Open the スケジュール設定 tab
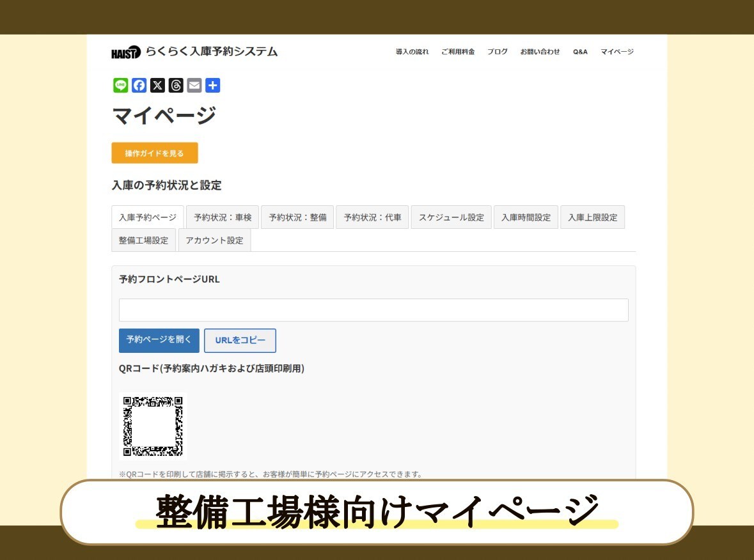754x560 pixels. (x=452, y=217)
